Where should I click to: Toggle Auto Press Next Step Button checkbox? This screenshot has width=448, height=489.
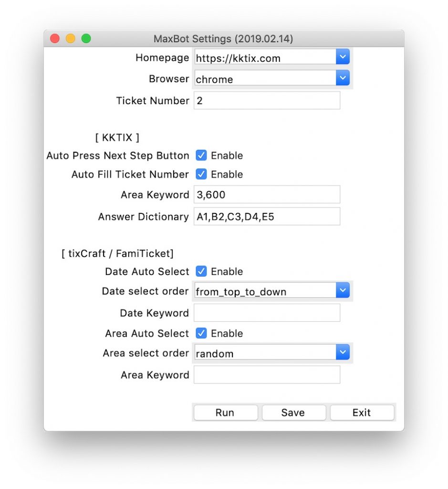click(x=201, y=155)
